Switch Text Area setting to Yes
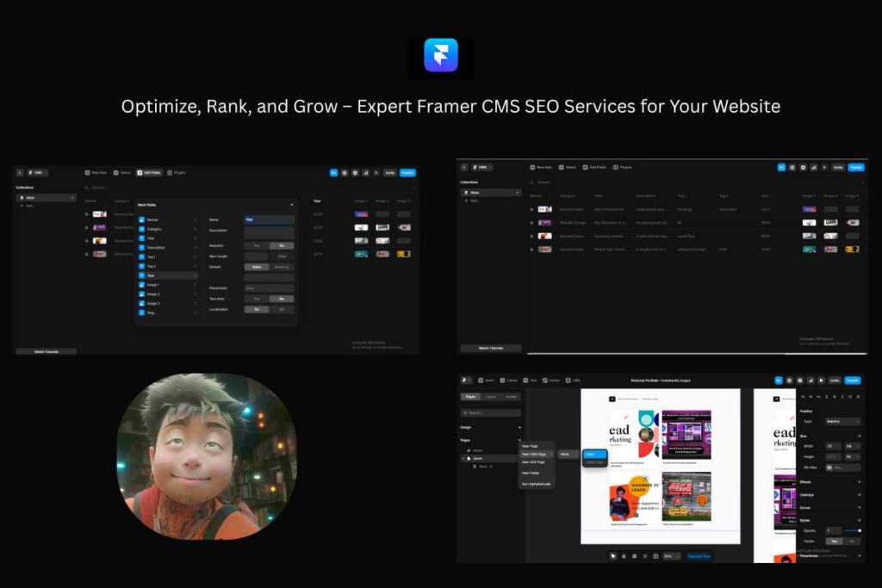Screen dimensions: 882x588 coord(257,299)
